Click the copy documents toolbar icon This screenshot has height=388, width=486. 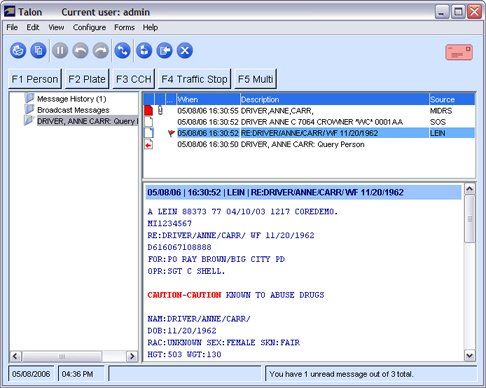[x=38, y=51]
